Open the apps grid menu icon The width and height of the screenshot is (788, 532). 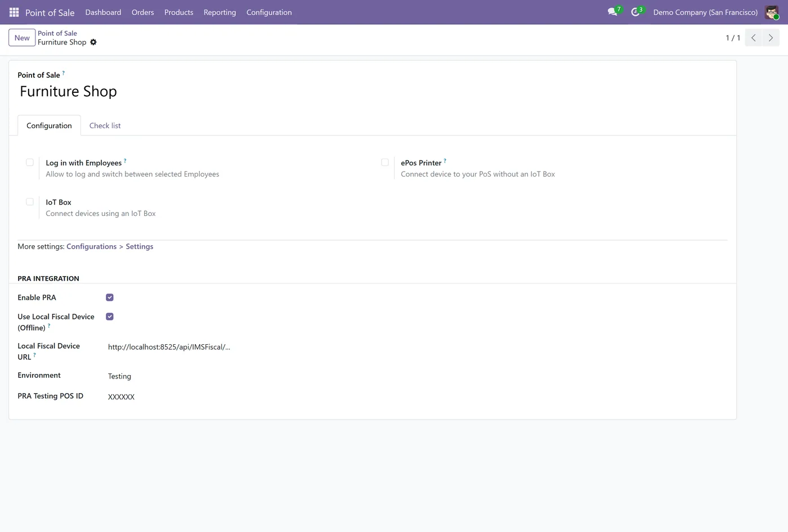point(14,12)
